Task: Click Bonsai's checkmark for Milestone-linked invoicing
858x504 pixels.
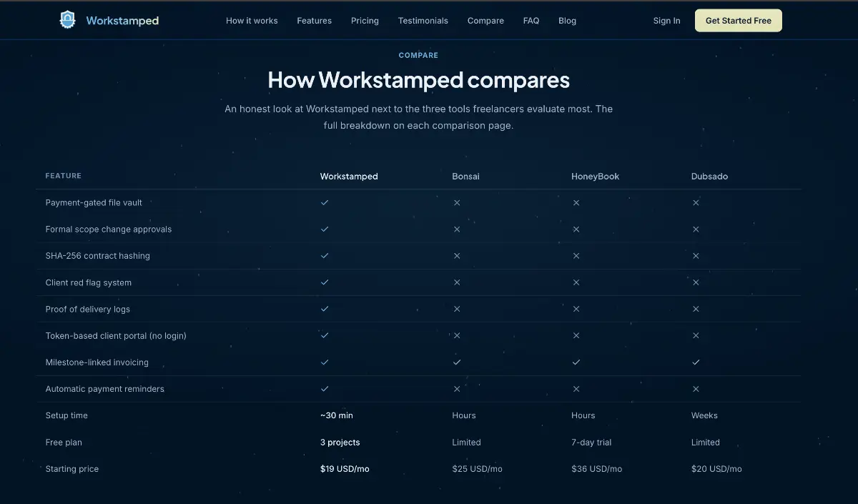Action: click(x=456, y=362)
